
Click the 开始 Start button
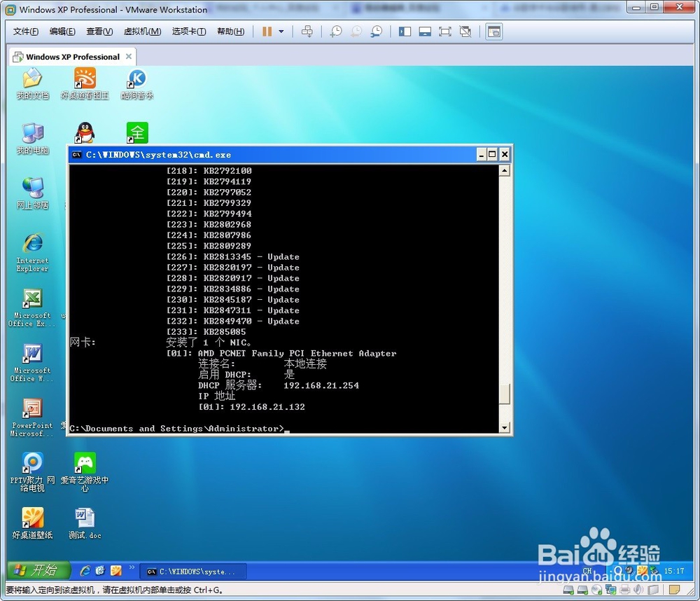(x=38, y=571)
